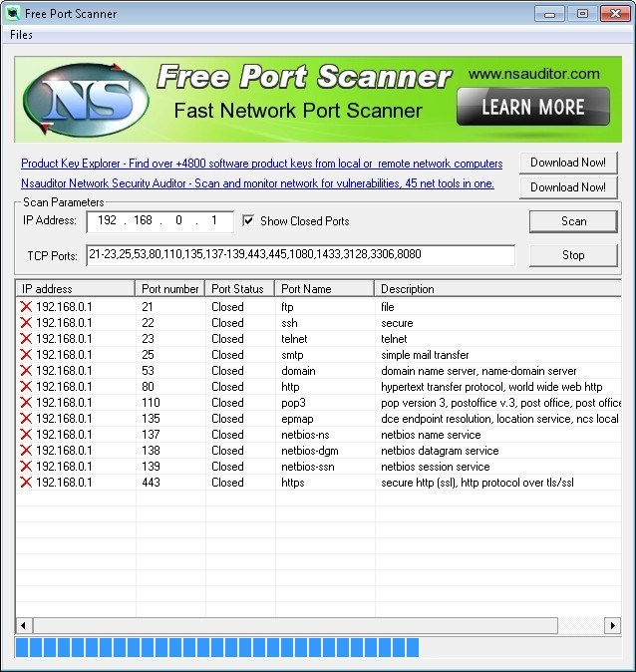
Task: Click the red X icon in port 53 row
Action: pos(26,370)
